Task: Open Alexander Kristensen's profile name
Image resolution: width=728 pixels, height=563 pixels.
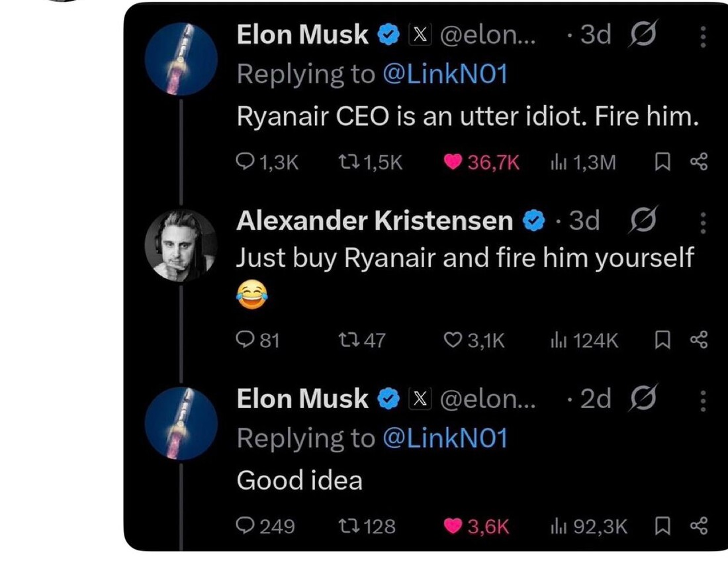Action: [375, 221]
